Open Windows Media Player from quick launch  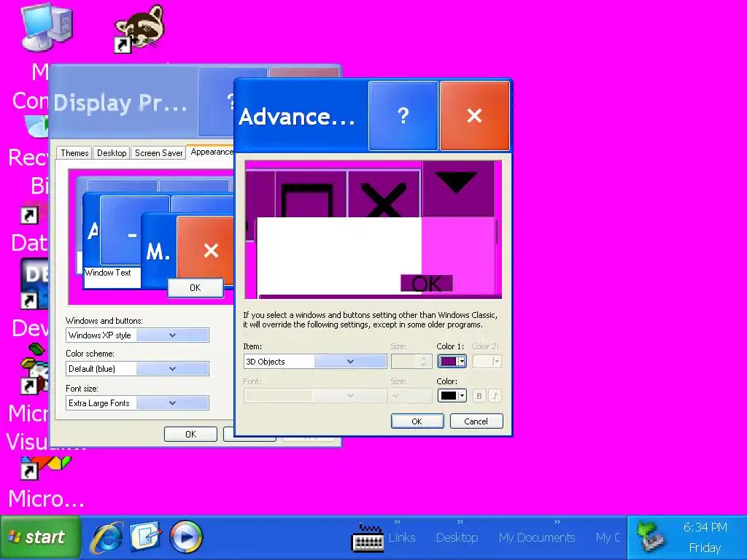click(x=186, y=537)
